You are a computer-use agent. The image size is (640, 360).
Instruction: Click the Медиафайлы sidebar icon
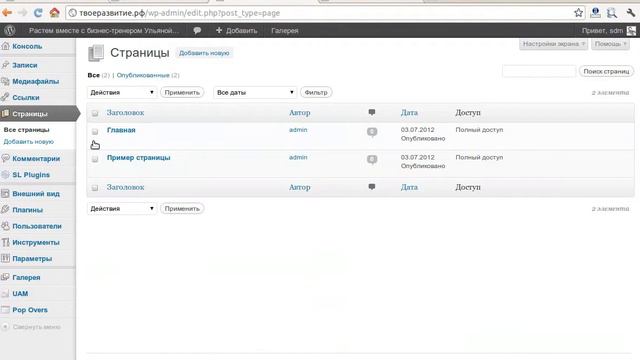[5, 81]
